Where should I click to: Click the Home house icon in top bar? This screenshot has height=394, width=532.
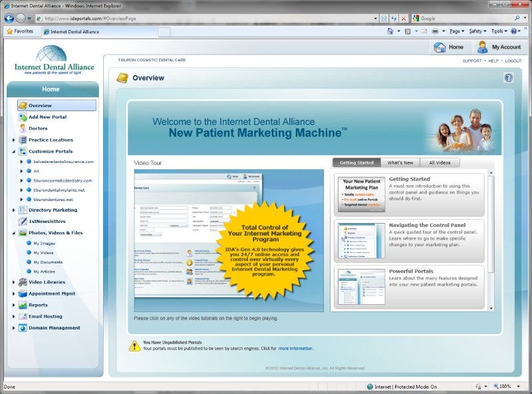point(440,47)
